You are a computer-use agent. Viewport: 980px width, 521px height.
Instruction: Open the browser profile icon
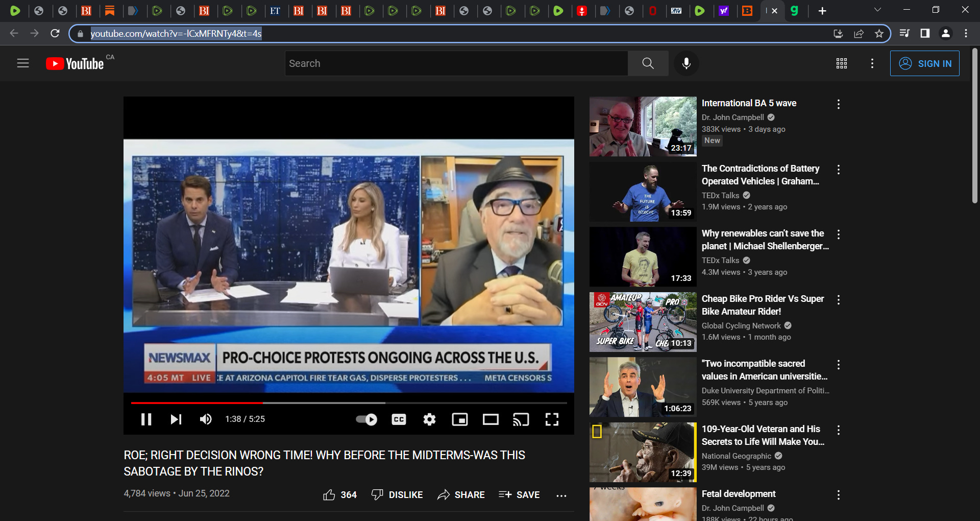tap(946, 33)
